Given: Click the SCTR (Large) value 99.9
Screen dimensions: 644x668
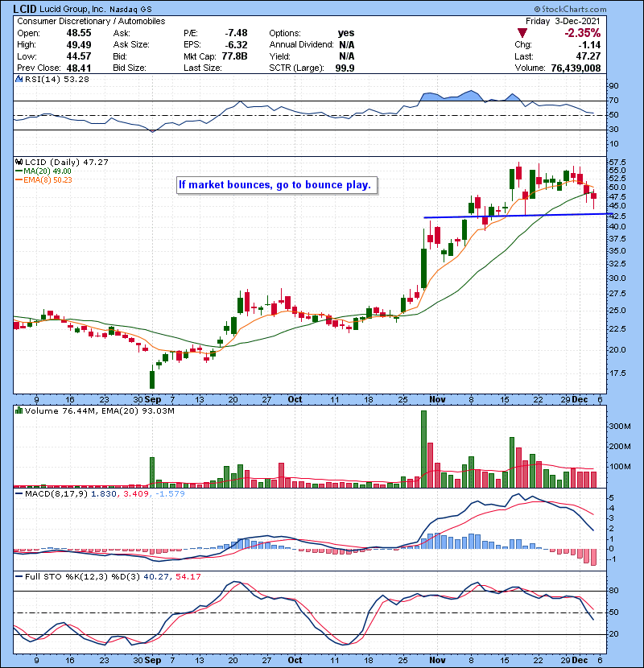Looking at the screenshot, I should (x=345, y=68).
